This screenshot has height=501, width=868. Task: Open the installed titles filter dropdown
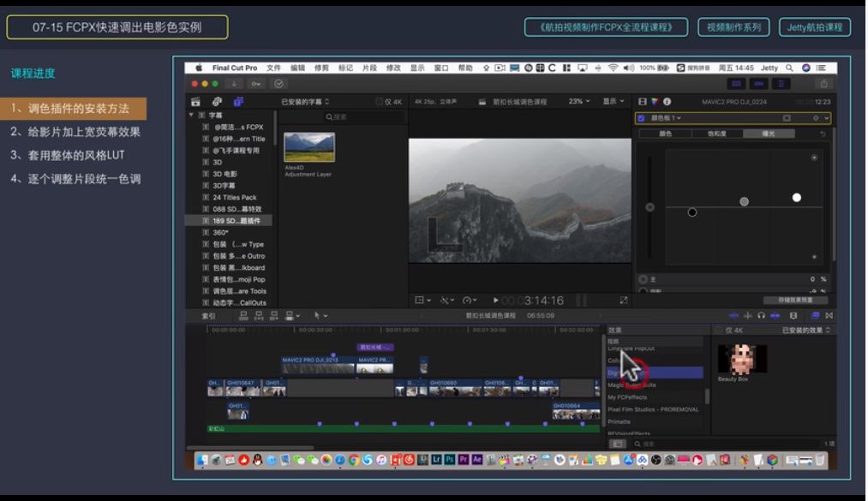pyautogui.click(x=305, y=102)
